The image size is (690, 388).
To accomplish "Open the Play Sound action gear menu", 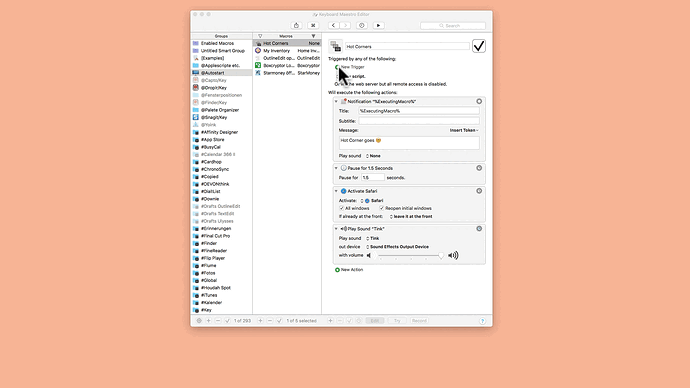I will coord(479,229).
